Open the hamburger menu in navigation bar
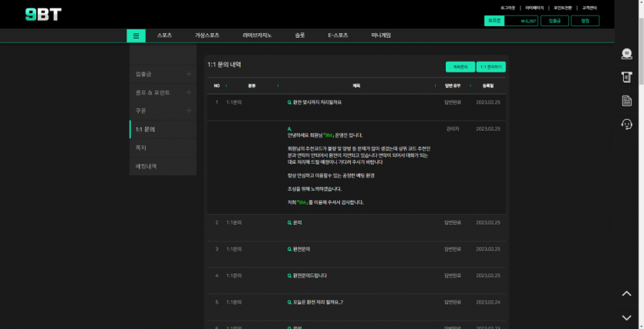Screen dimensions: 644x329 tap(136, 36)
